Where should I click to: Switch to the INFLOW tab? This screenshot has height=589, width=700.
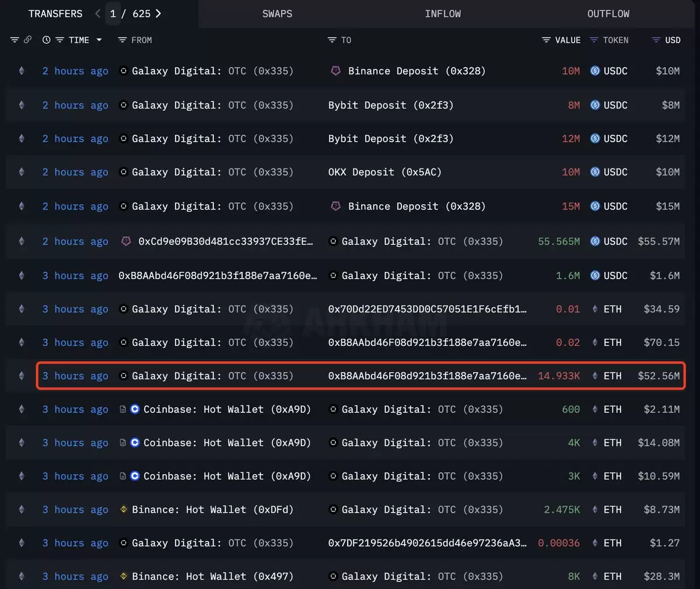click(x=443, y=13)
